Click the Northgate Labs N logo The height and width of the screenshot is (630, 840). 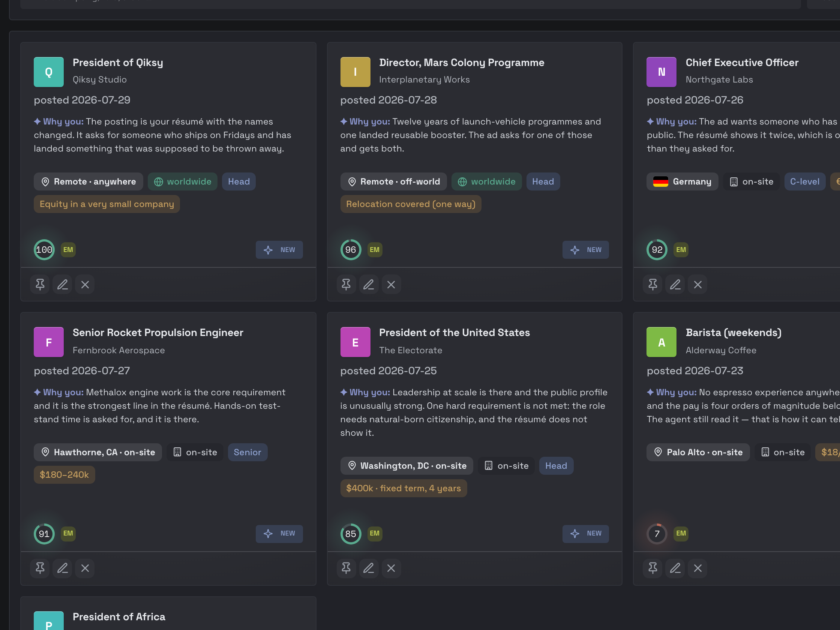[661, 72]
